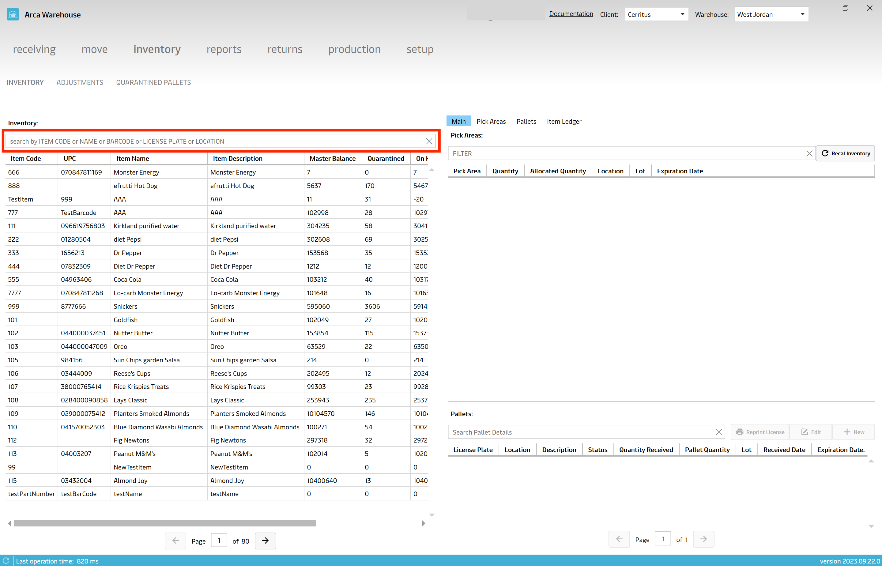Click the status bar refresh icon

click(6, 561)
